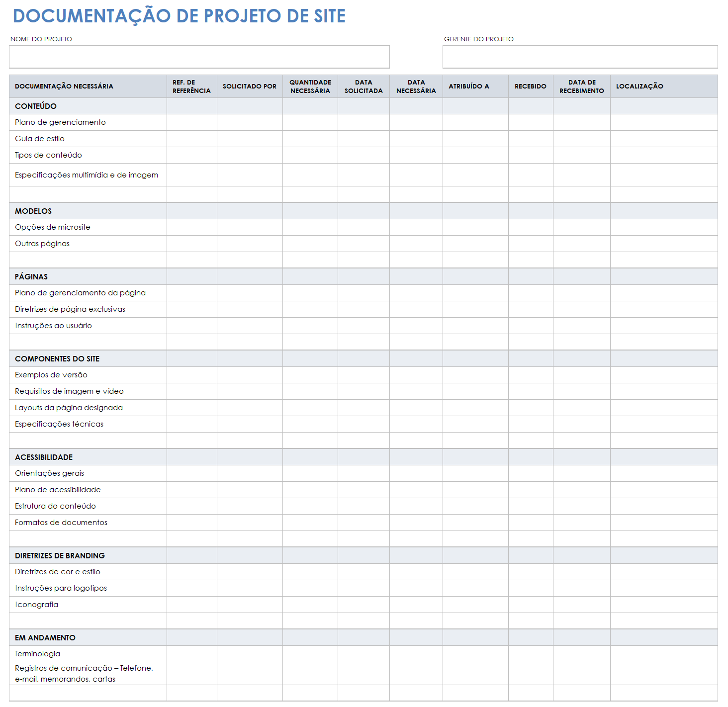Select the 'Data Solicitada' column header
Viewport: 728px width, 707px height.
[x=364, y=87]
